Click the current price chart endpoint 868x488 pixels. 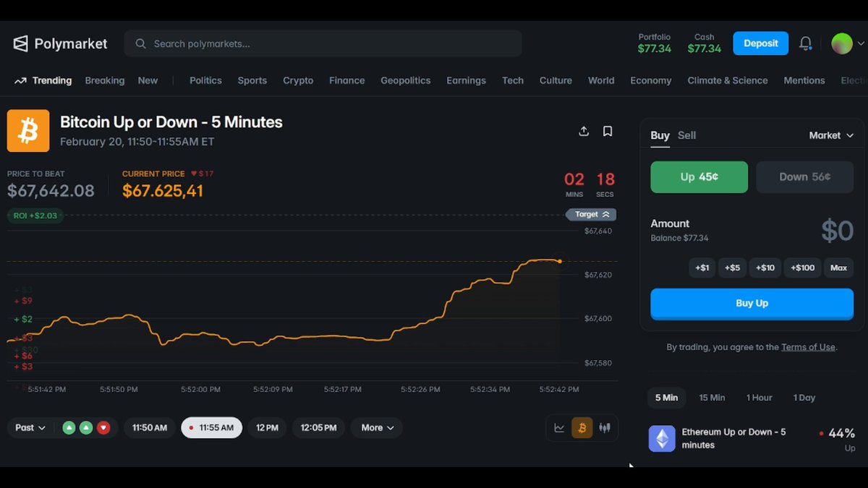click(x=560, y=261)
